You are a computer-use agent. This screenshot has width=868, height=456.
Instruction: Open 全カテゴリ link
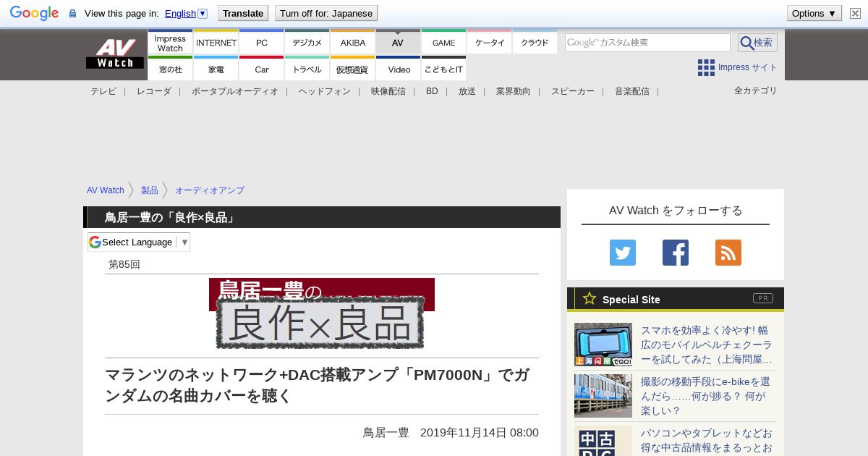756,90
